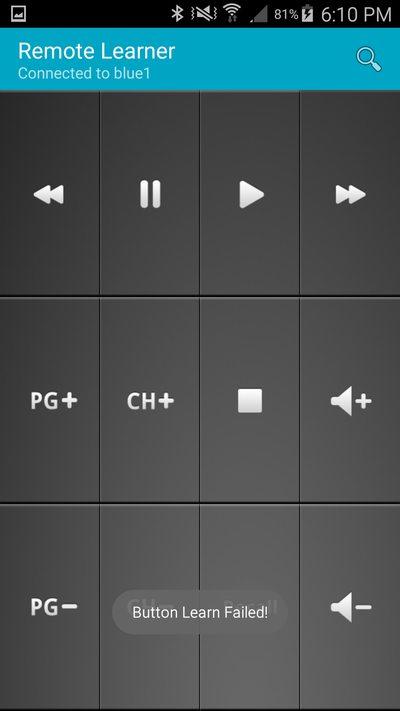
Task: Open search with the magnifier icon
Action: (368, 59)
